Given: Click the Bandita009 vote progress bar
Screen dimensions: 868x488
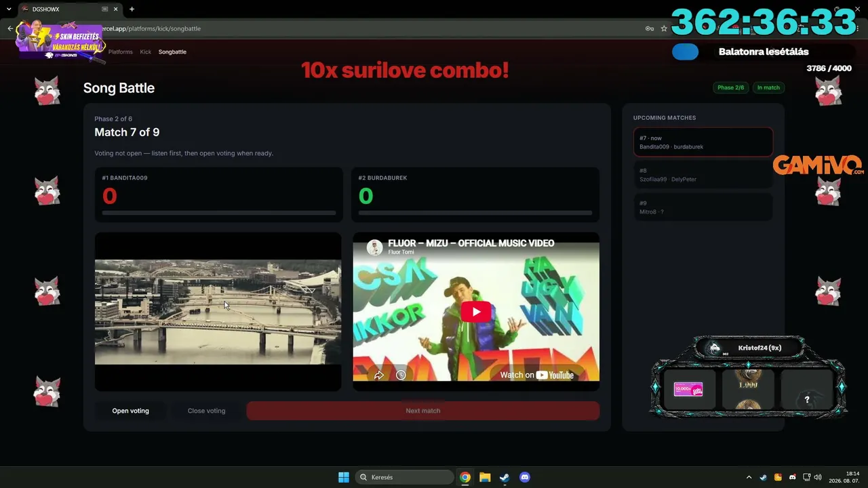Looking at the screenshot, I should [x=218, y=213].
